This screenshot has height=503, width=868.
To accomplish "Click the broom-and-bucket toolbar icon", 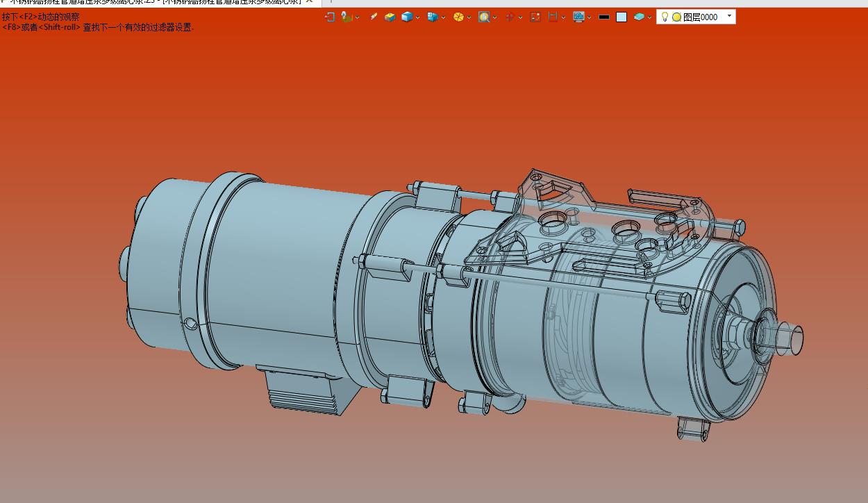I will 347,17.
